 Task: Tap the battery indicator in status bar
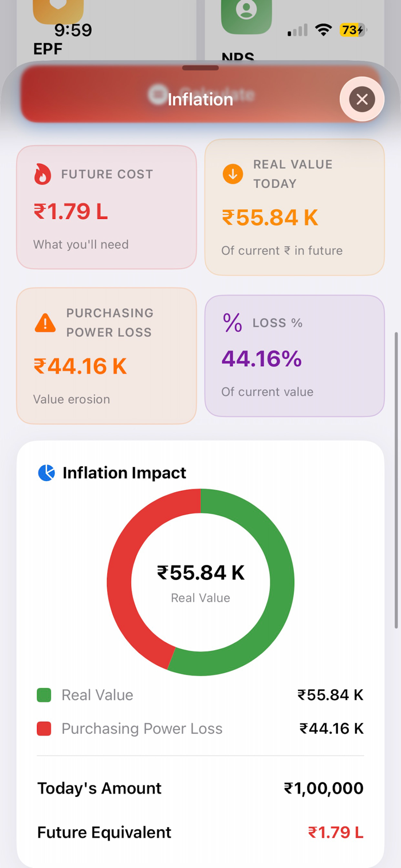click(x=353, y=30)
